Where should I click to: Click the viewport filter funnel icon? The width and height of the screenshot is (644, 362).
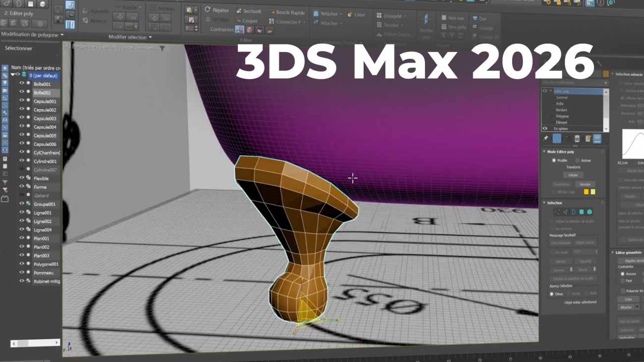pos(162,49)
